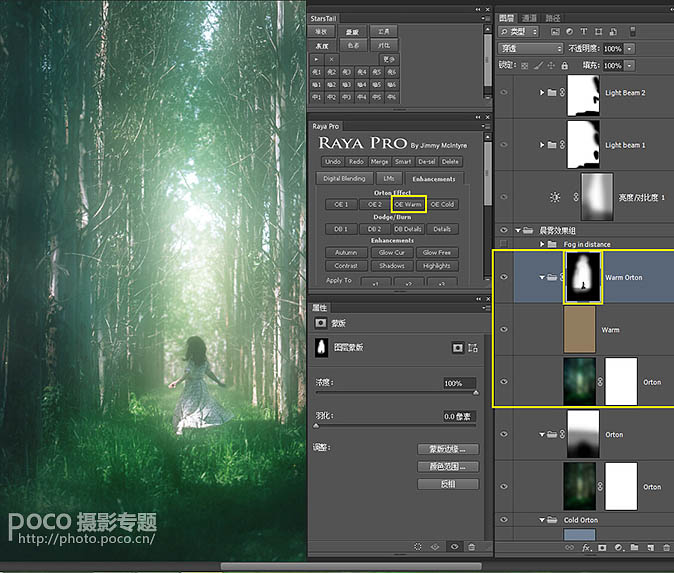Screen dimensions: 674x573
Task: Click the Glow Cur button
Action: [392, 252]
